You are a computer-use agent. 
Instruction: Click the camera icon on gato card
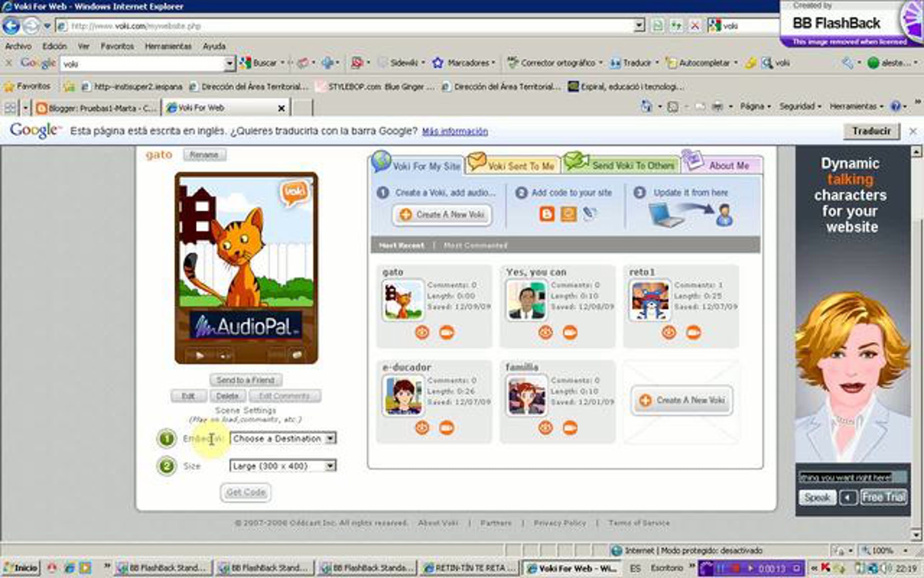(447, 332)
